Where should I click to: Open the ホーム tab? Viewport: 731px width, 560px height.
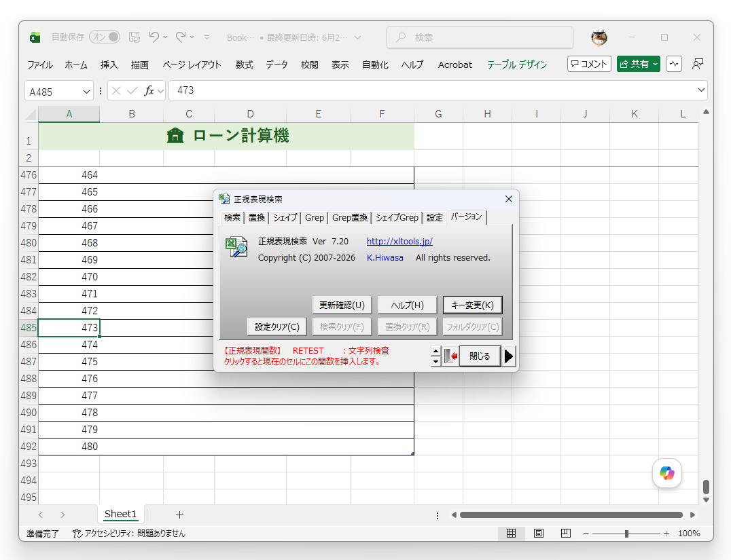point(76,64)
